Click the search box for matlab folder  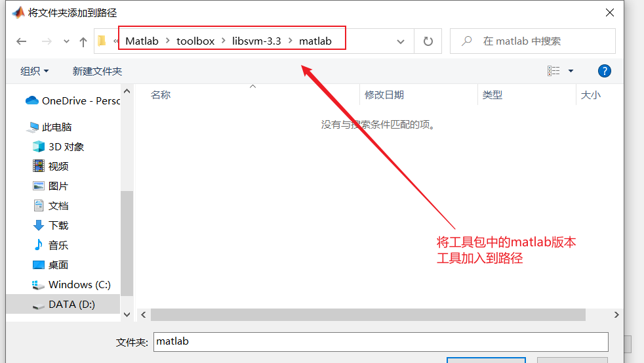(533, 41)
